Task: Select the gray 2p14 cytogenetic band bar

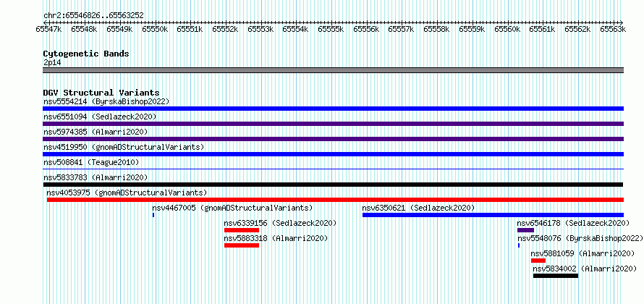Action: point(333,70)
